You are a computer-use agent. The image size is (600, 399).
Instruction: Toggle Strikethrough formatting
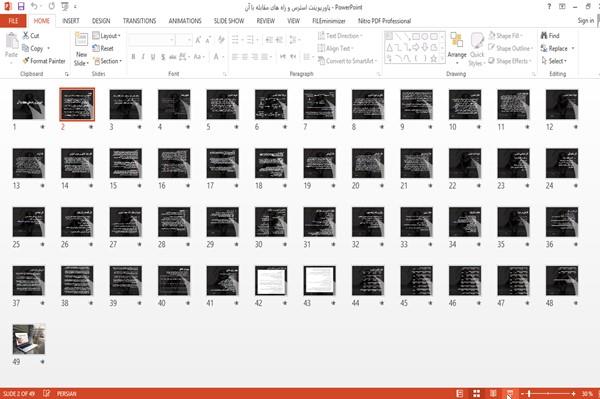pyautogui.click(x=173, y=57)
